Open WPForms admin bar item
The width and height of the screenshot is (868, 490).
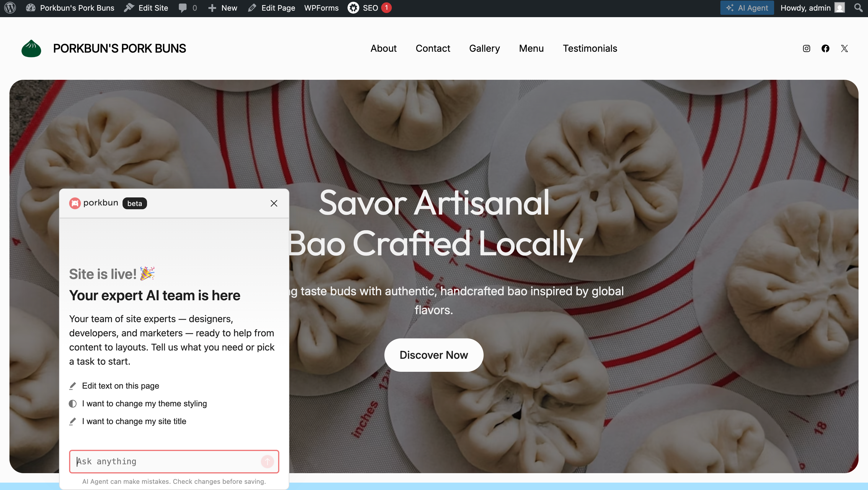[321, 8]
